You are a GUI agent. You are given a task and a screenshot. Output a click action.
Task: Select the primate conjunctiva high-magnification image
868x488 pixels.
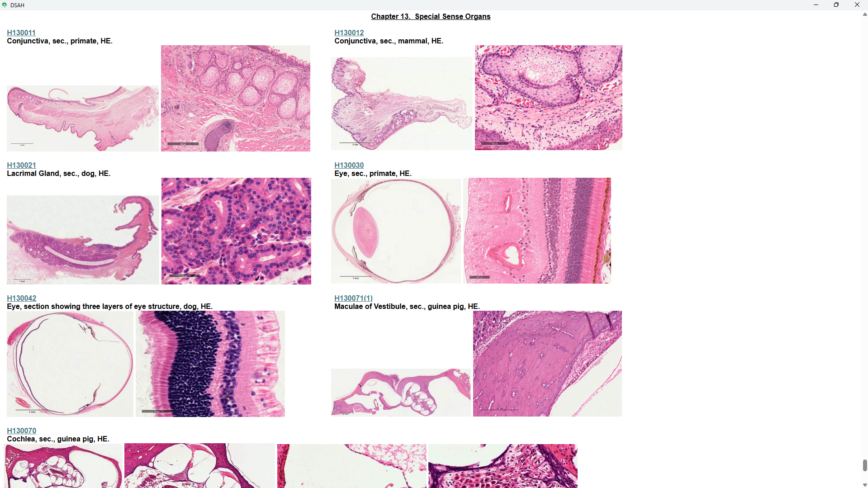coord(236,98)
